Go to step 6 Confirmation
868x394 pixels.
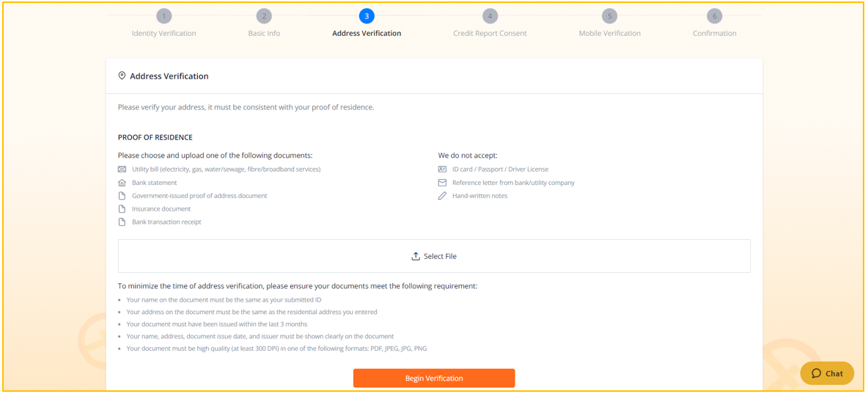(x=715, y=16)
